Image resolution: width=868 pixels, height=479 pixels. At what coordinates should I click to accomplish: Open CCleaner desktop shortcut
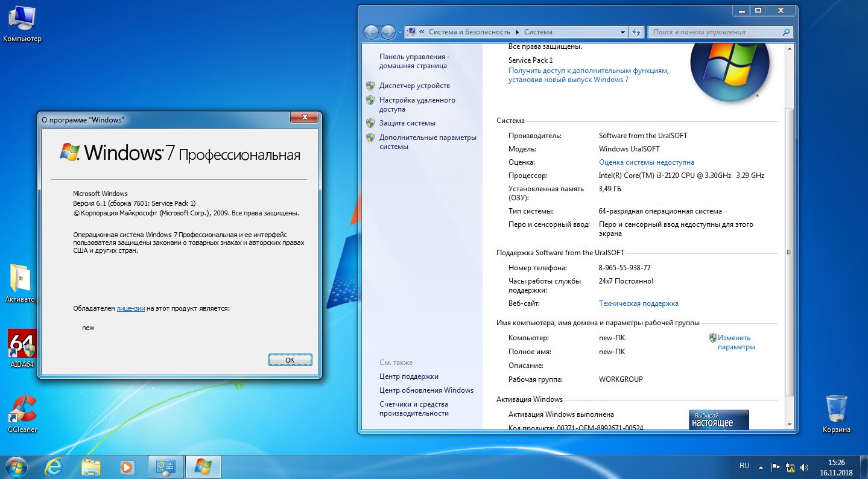tap(22, 414)
